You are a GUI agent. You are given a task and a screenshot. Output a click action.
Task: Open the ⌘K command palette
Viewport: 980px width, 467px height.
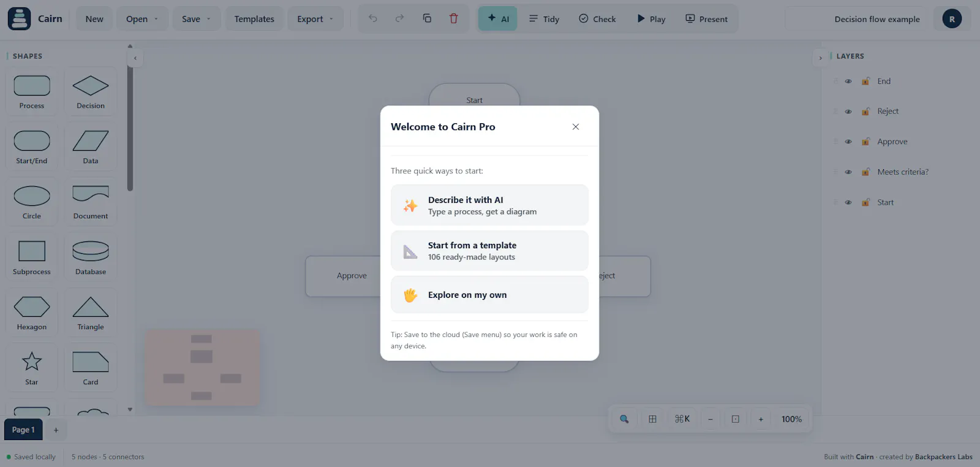(682, 419)
